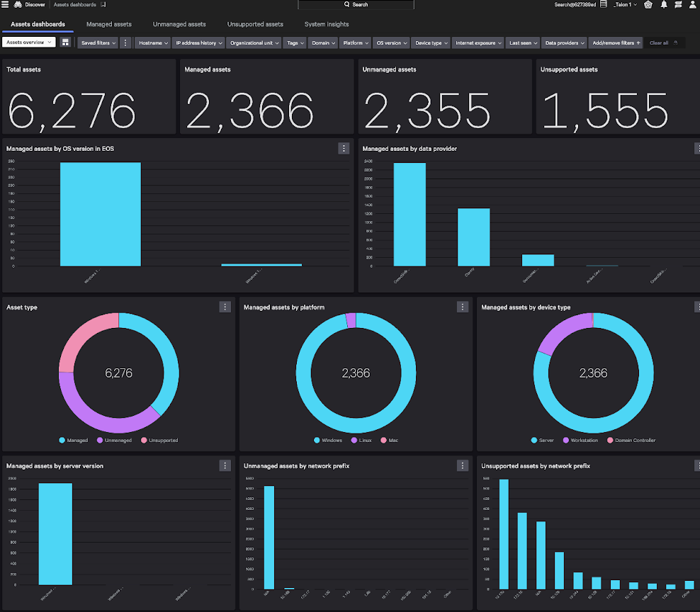The width and height of the screenshot is (700, 612).
Task: Open the hamburger navigation menu
Action: pos(6,4)
